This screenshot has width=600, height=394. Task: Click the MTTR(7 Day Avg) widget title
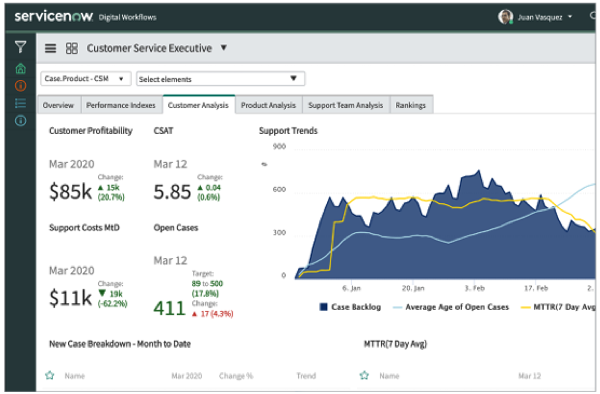click(395, 344)
